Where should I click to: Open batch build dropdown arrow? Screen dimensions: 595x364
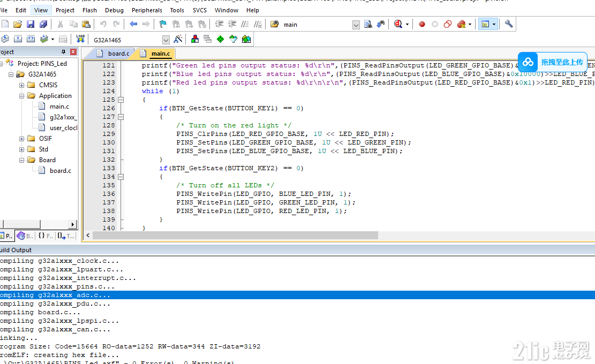tap(52, 40)
